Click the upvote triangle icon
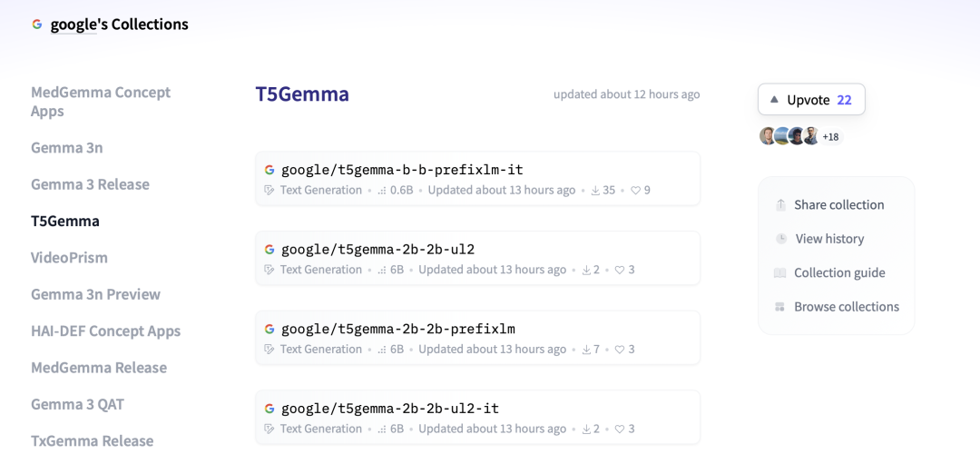 click(x=774, y=100)
